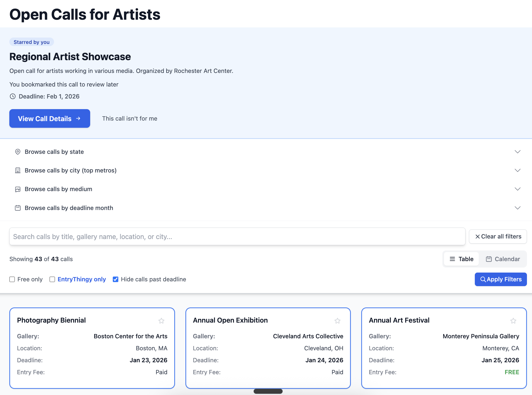Expand the Browse calls by deadline month chevron
Screen dimensions: 532x395
(517, 208)
